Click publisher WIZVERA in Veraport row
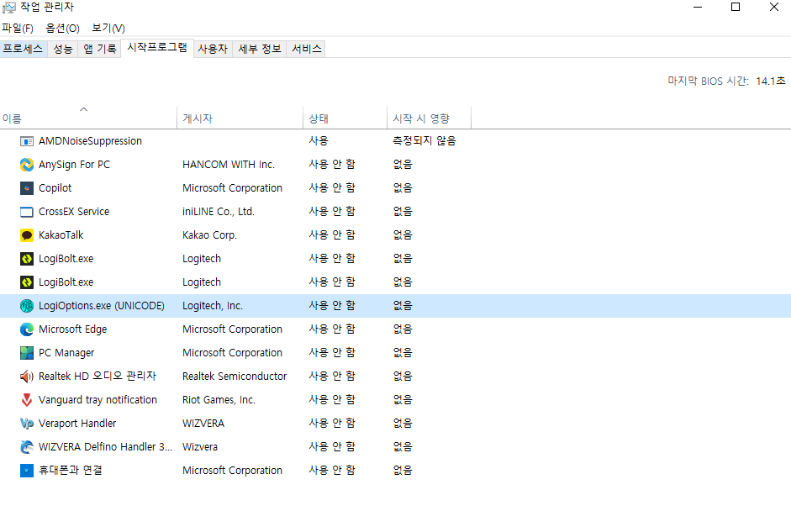The width and height of the screenshot is (791, 532). [x=203, y=424]
